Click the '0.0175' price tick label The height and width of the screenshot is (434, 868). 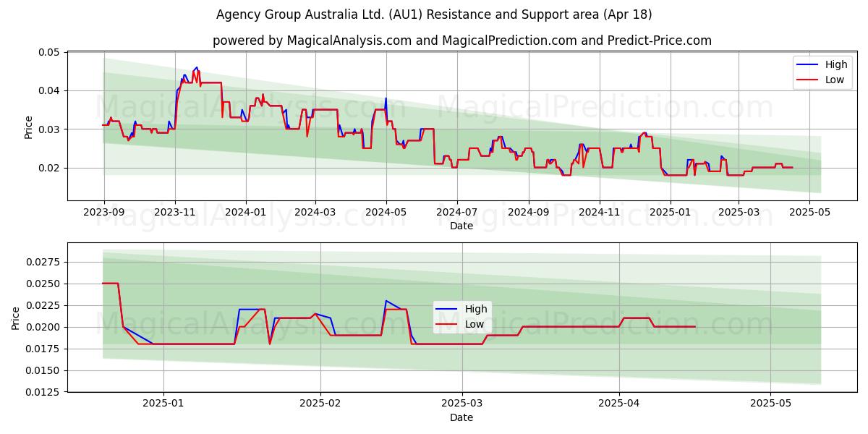tap(43, 349)
